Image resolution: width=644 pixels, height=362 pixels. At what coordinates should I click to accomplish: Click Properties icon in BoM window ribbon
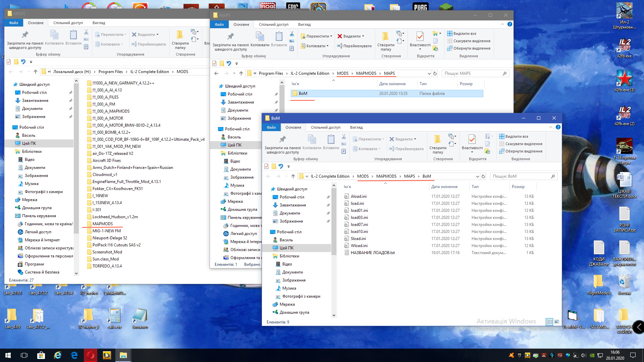click(x=472, y=139)
